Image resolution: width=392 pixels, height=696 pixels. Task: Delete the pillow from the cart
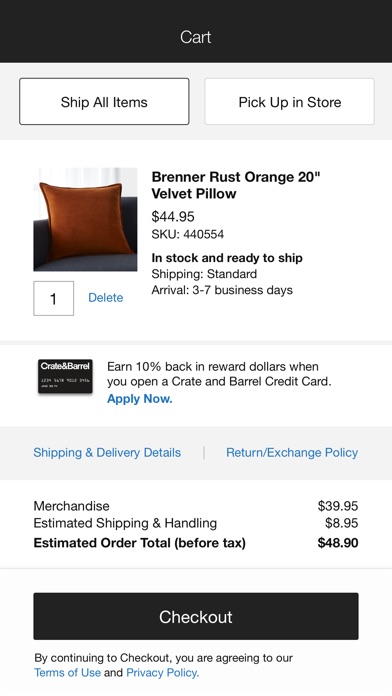point(106,297)
